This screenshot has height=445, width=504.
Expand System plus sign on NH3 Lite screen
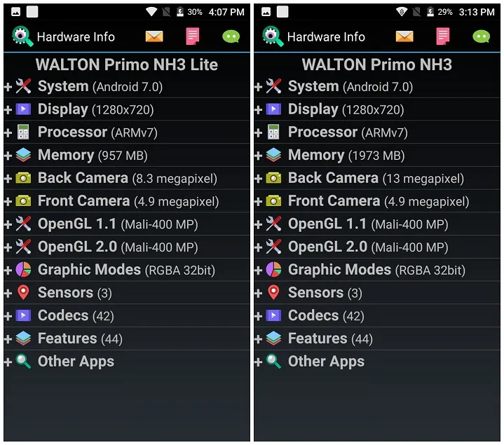point(8,87)
